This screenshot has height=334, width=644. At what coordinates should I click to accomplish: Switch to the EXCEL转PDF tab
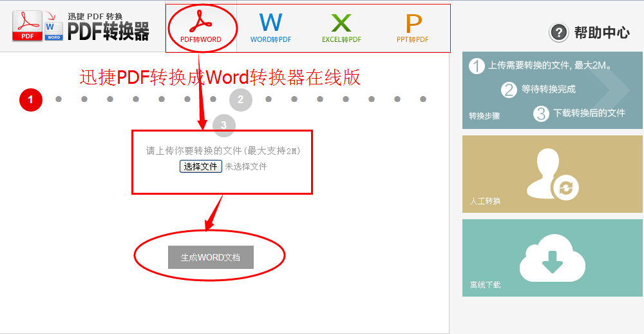point(341,28)
